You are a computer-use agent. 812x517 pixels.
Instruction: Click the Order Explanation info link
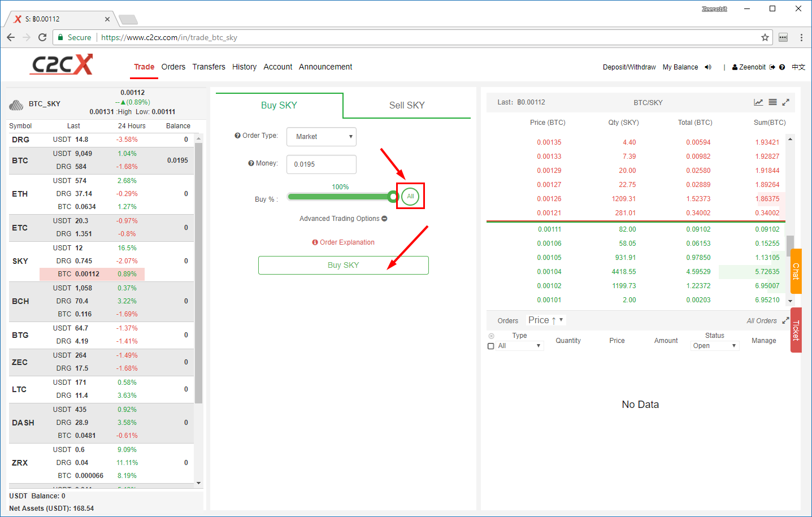[344, 242]
